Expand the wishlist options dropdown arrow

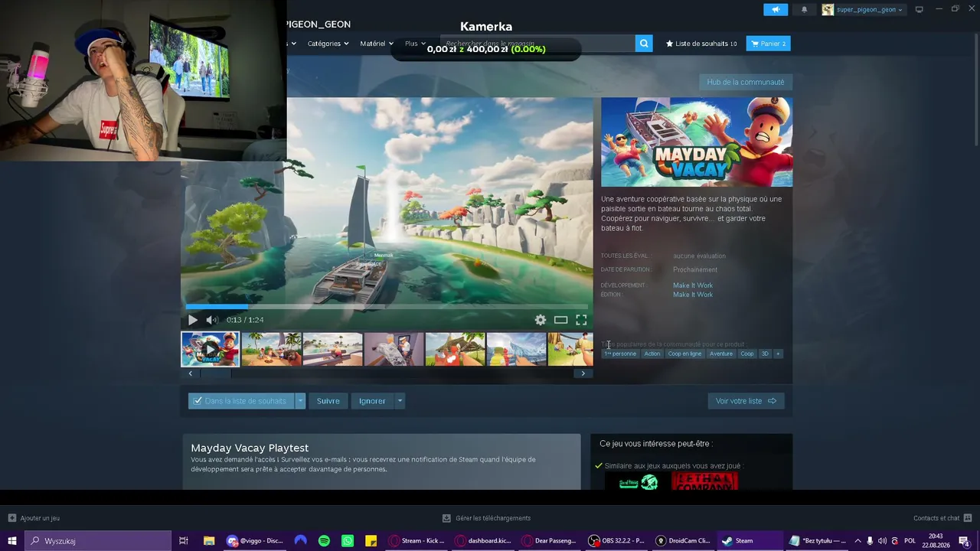click(x=301, y=401)
